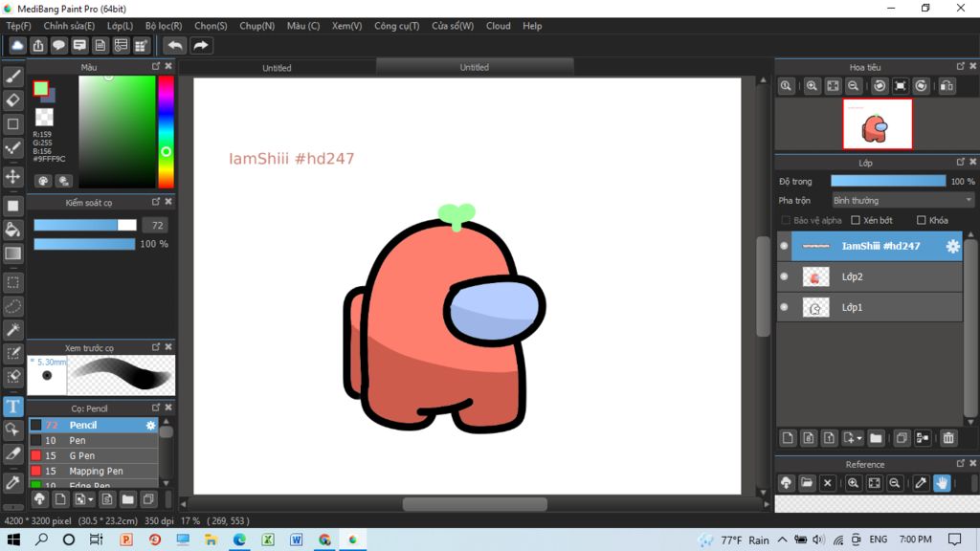Open Pencil brush settings gear

pyautogui.click(x=150, y=426)
